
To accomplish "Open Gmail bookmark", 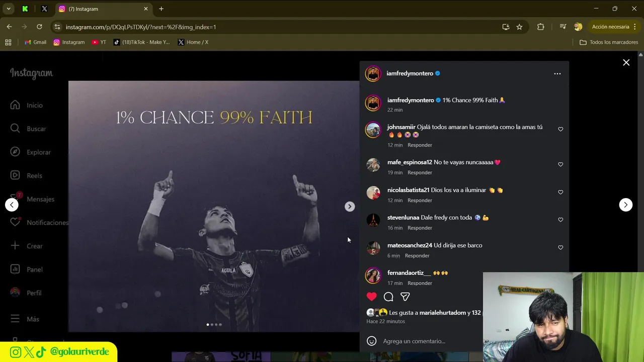I will 35,42.
